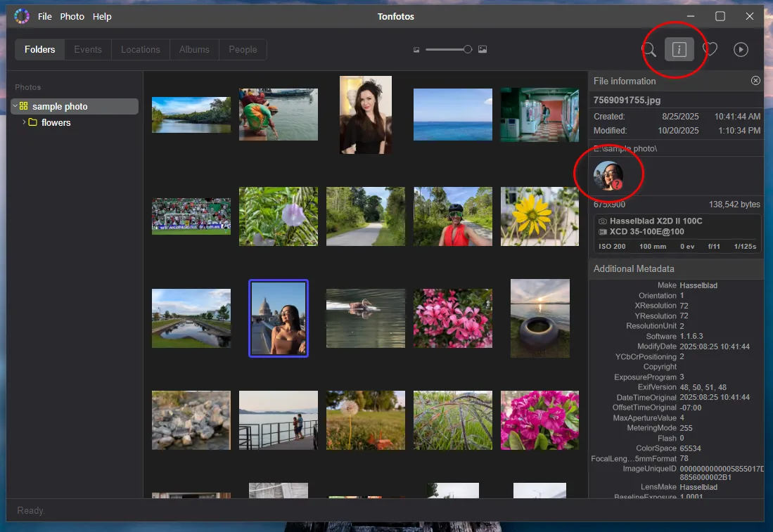Click the unidentified face thumbnail in info panel

[608, 176]
